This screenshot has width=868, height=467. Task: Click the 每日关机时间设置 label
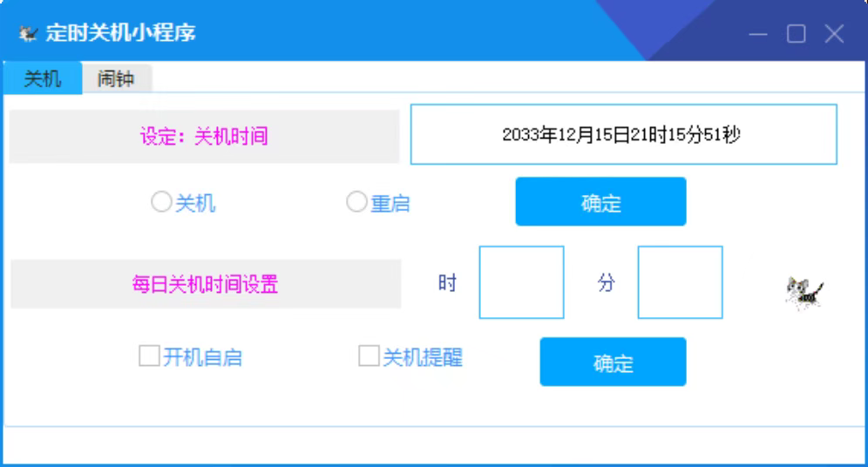pos(205,284)
